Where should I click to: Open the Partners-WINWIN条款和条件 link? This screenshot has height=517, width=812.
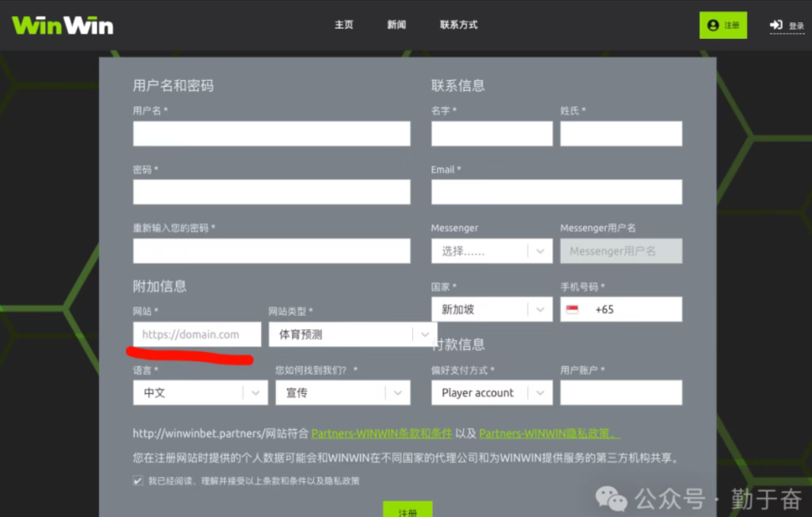[x=381, y=434]
